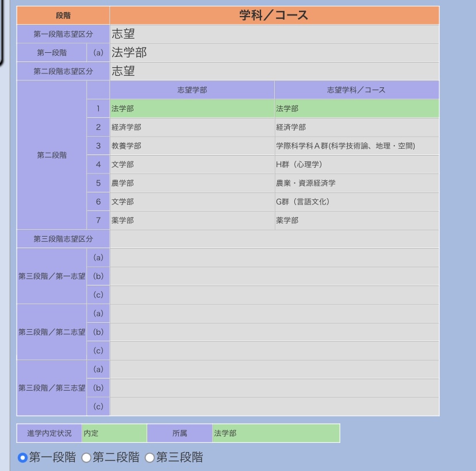Screen dimensions: 476x471
Task: Click the 志望学科/コース column header
Action: click(x=356, y=90)
